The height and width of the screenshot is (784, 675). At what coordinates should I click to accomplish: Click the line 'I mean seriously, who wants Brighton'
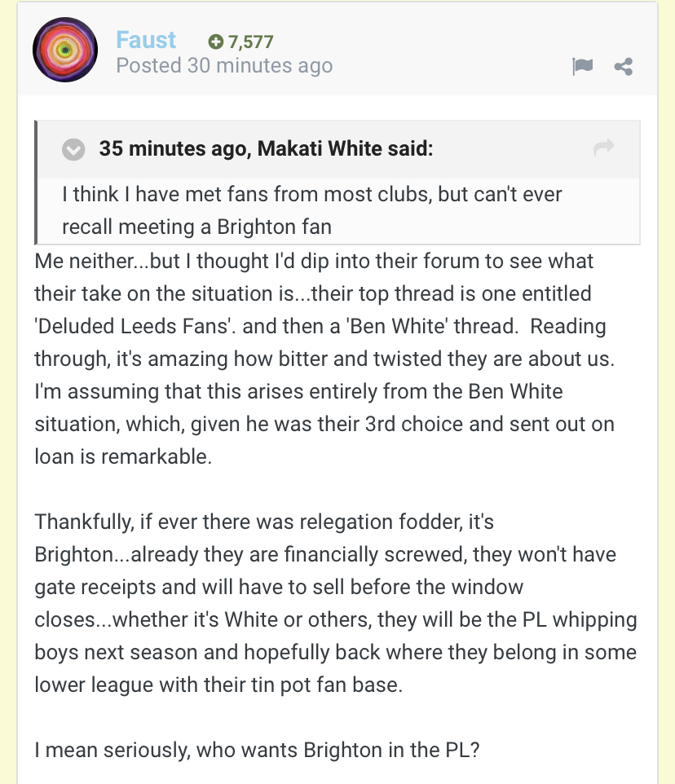[x=257, y=750]
